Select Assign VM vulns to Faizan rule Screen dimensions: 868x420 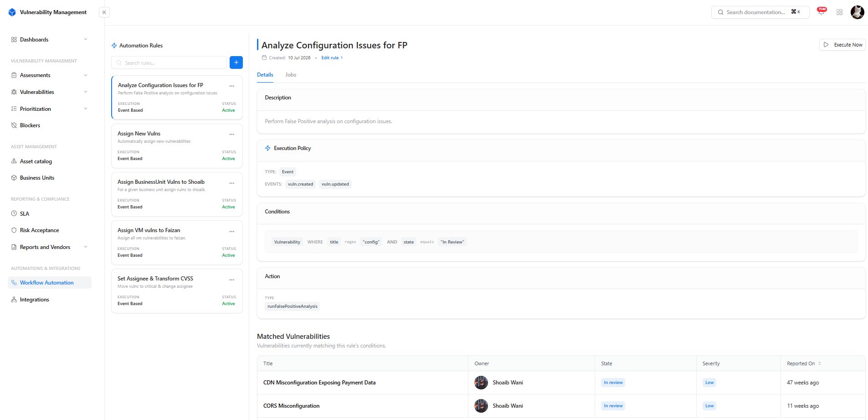177,243
